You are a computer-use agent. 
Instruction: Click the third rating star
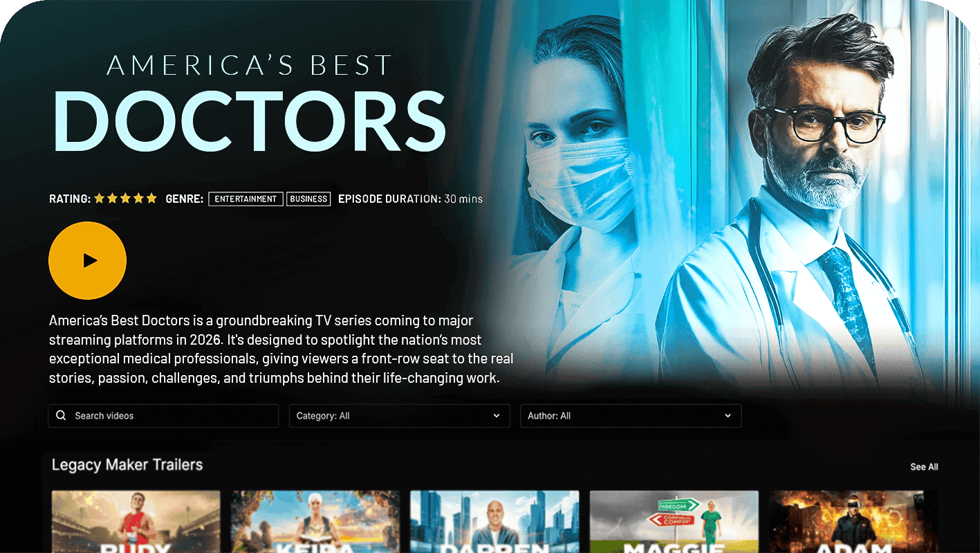click(125, 198)
